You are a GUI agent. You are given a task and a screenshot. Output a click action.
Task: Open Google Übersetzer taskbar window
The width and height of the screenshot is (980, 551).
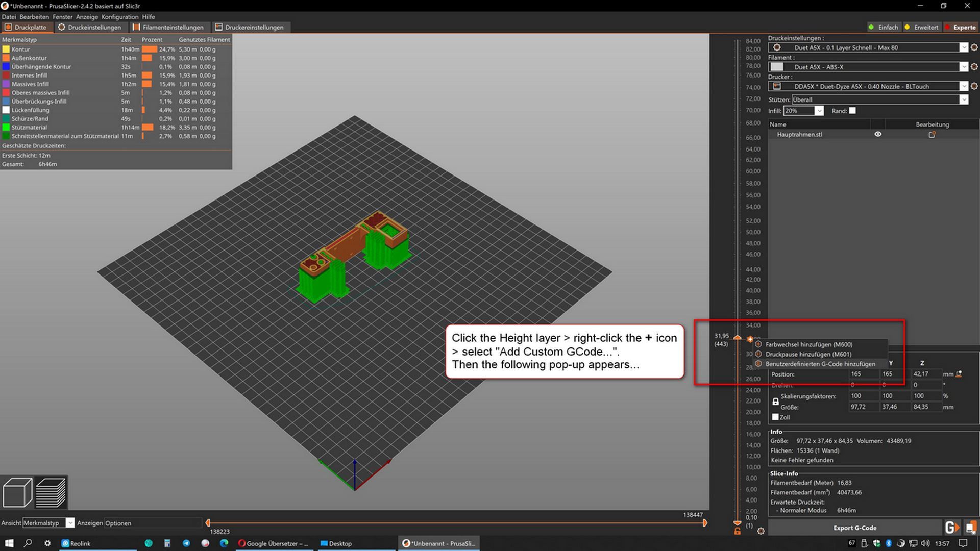tap(273, 543)
